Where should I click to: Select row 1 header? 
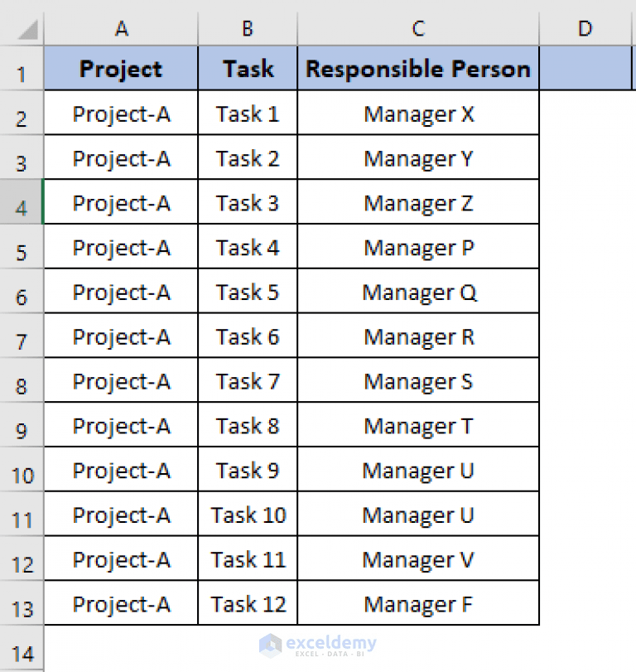pos(21,69)
